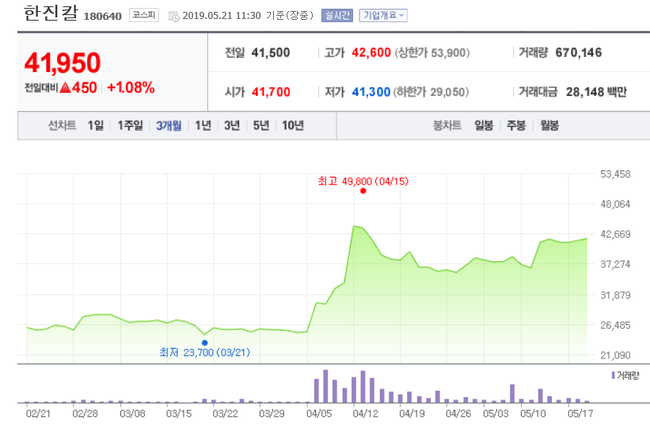This screenshot has width=650, height=428.
Task: Click the 고가 42,600 value
Action: pos(371,53)
